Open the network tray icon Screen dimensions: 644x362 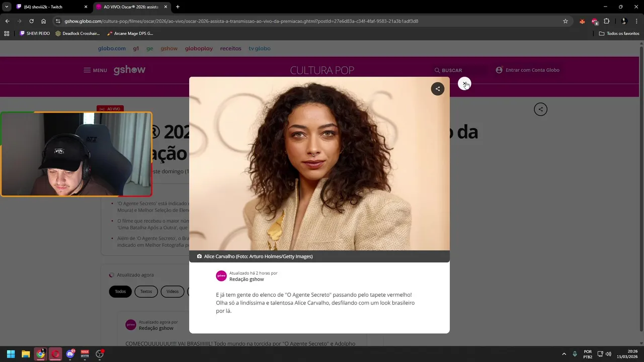click(600, 354)
